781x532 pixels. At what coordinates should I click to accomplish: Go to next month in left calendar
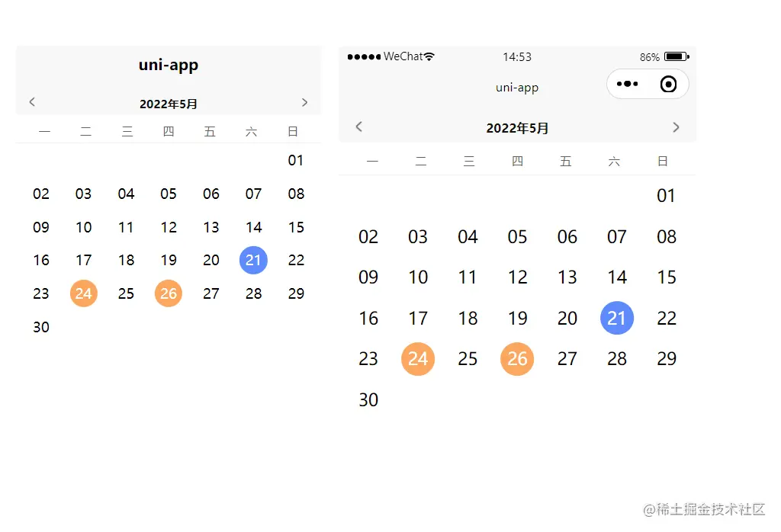(x=304, y=102)
